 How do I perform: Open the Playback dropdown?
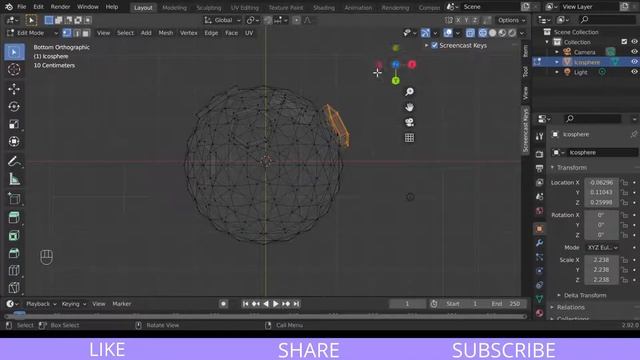pos(41,304)
